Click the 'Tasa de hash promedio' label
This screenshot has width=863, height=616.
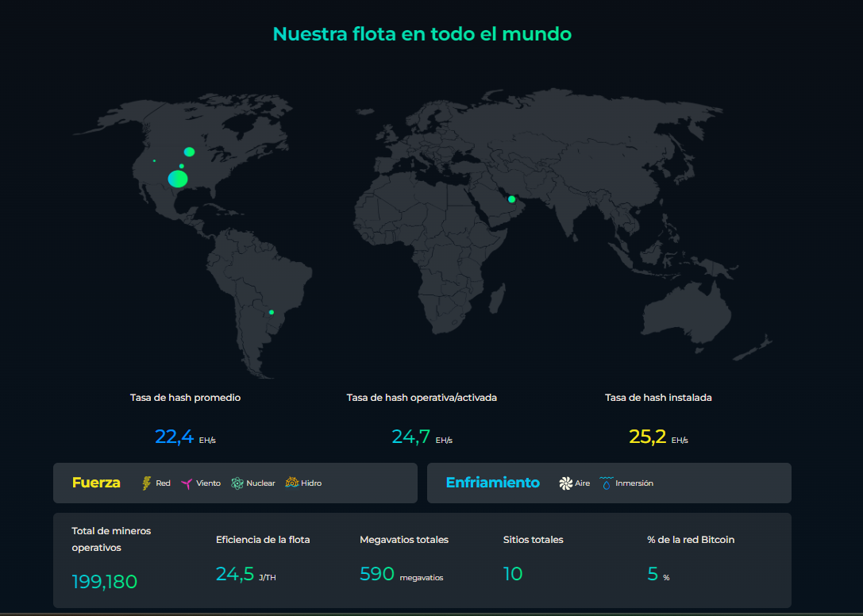185,398
